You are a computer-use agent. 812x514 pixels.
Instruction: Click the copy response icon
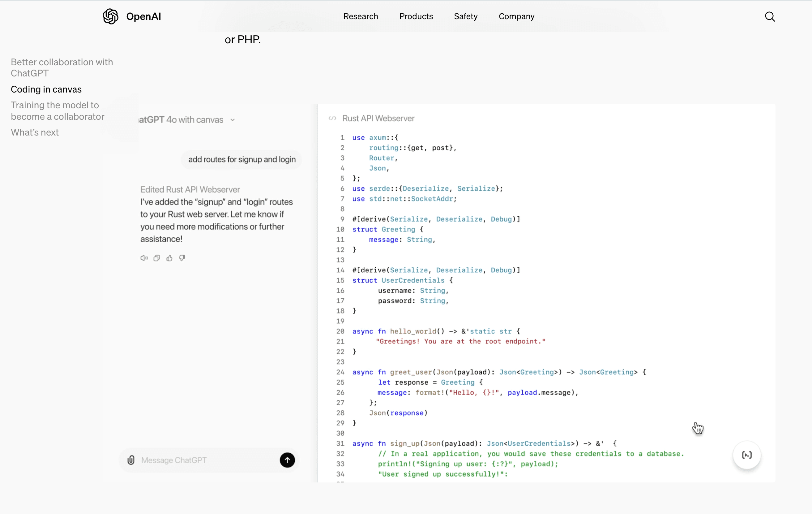(157, 258)
